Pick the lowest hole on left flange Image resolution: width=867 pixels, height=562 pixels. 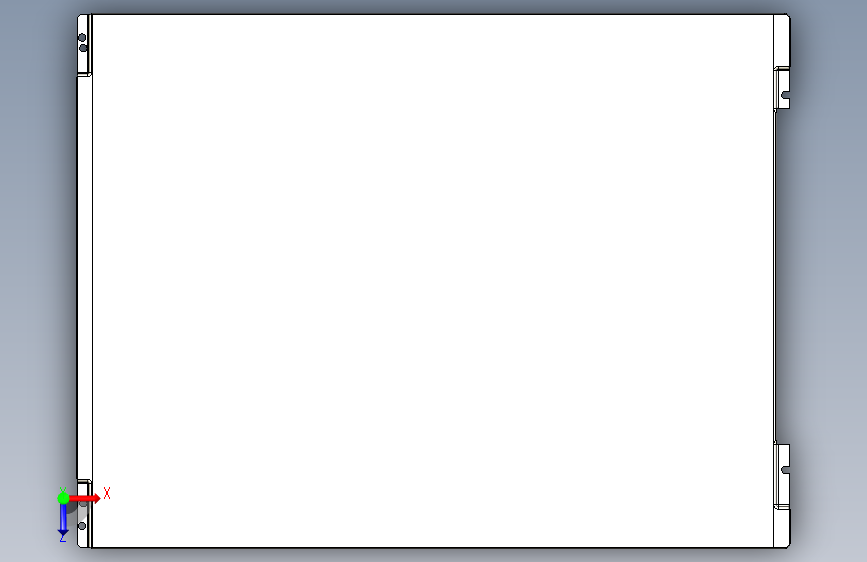tap(82, 526)
